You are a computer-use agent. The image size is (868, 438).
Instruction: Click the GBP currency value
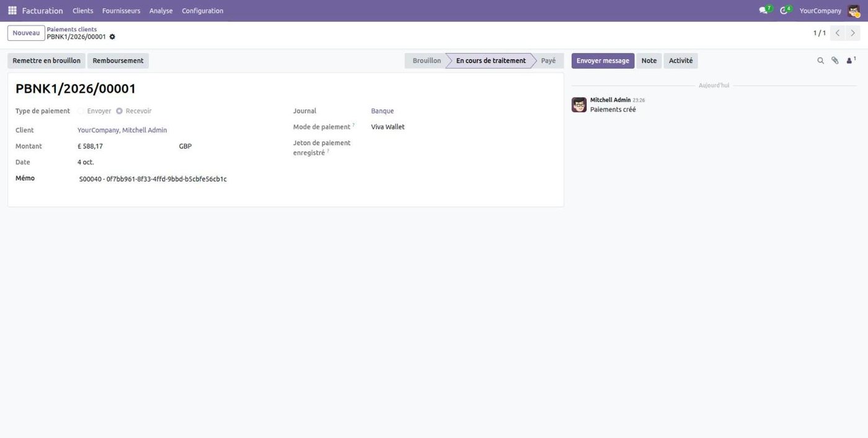185,146
